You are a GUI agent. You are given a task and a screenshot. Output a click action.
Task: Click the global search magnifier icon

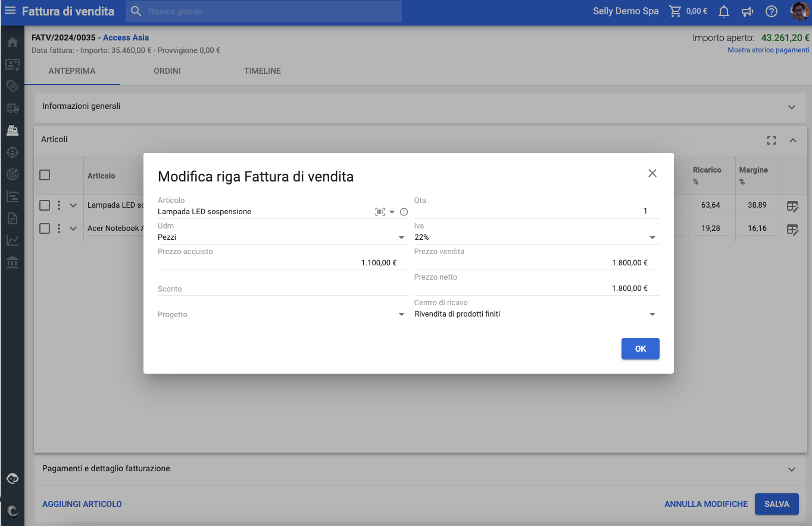tap(136, 11)
